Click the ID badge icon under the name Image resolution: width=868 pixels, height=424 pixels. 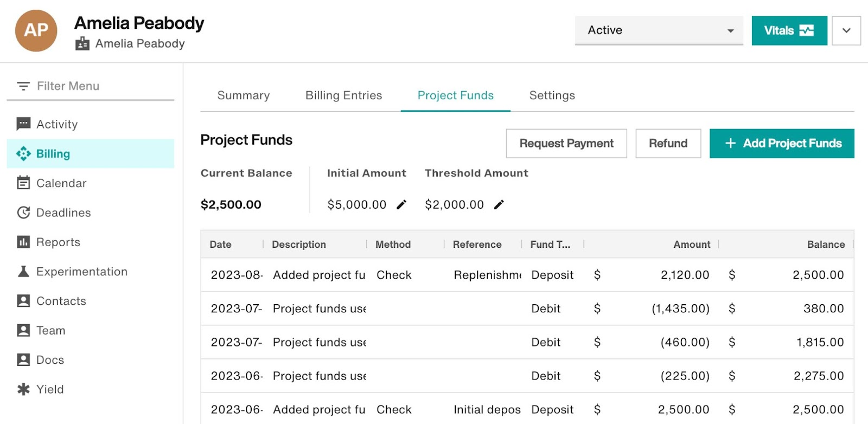[x=82, y=43]
